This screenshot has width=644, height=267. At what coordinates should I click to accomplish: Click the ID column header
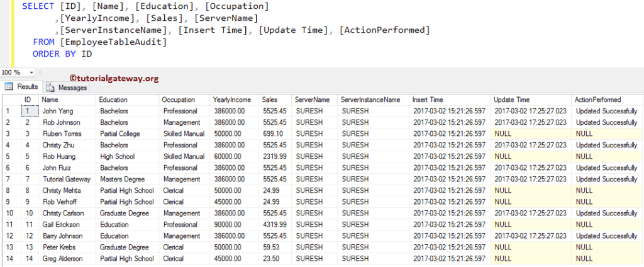(x=30, y=99)
